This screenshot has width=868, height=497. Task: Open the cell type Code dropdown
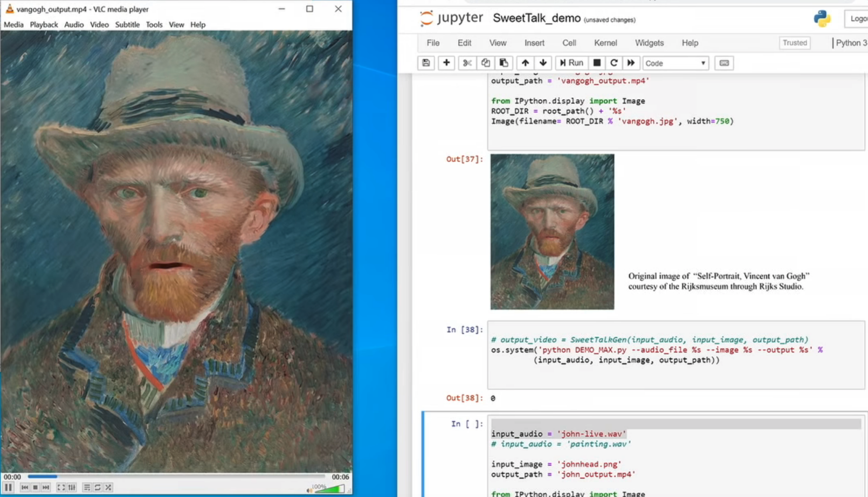[x=676, y=63]
